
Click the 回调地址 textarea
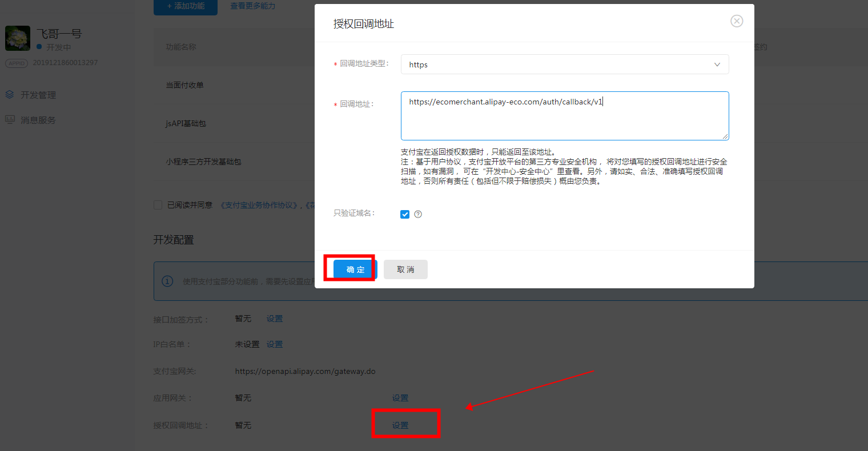[565, 116]
